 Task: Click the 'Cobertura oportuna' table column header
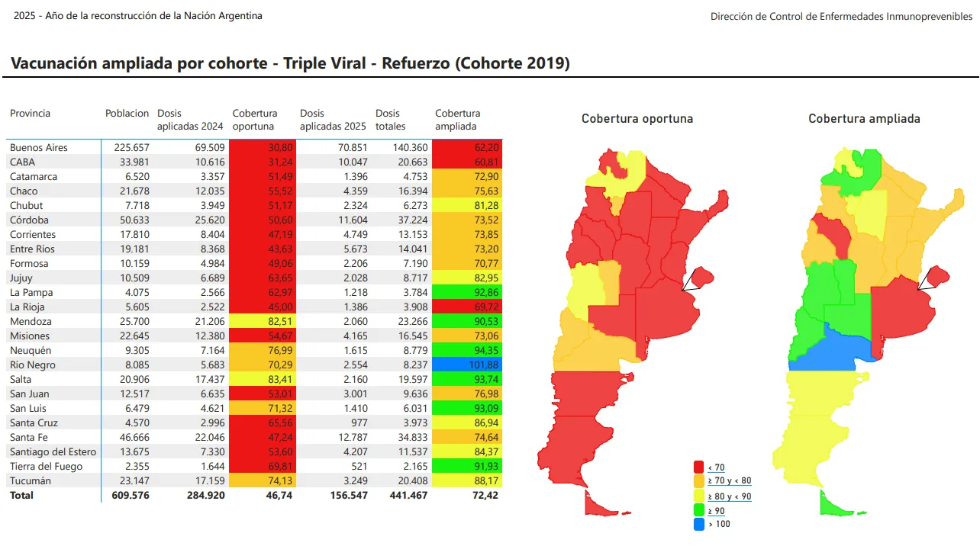(255, 120)
